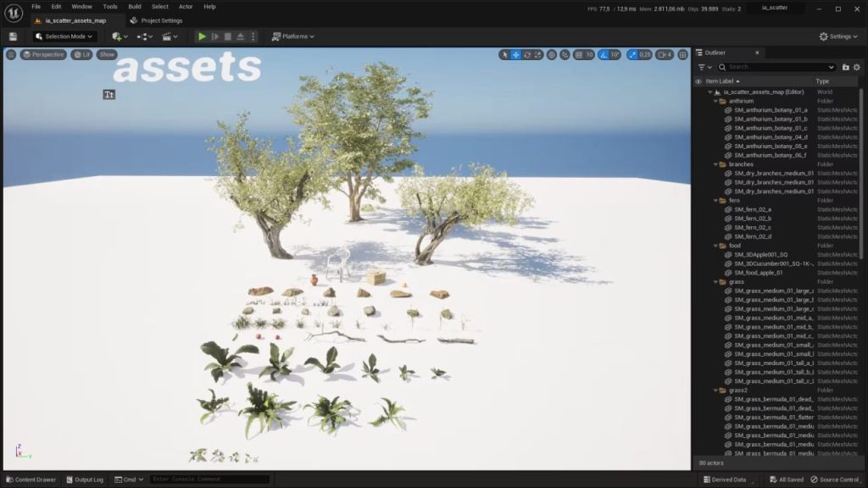
Task: Click the Output Log button
Action: [x=85, y=480]
